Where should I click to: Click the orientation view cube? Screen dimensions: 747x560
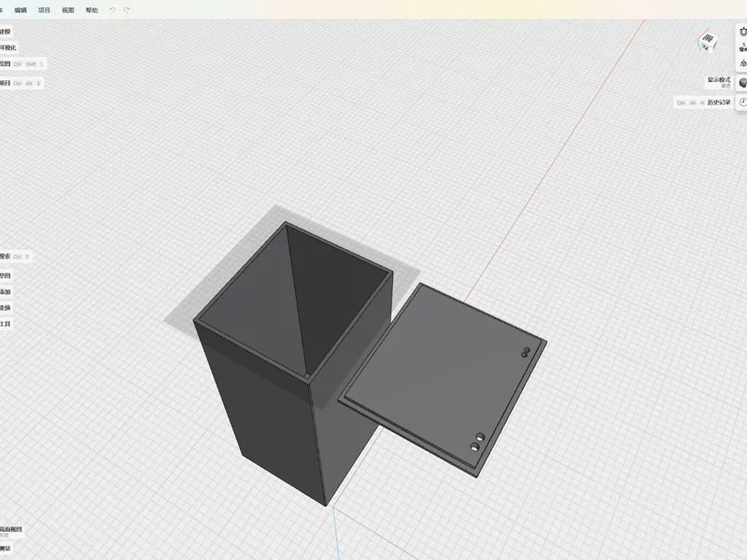(708, 41)
